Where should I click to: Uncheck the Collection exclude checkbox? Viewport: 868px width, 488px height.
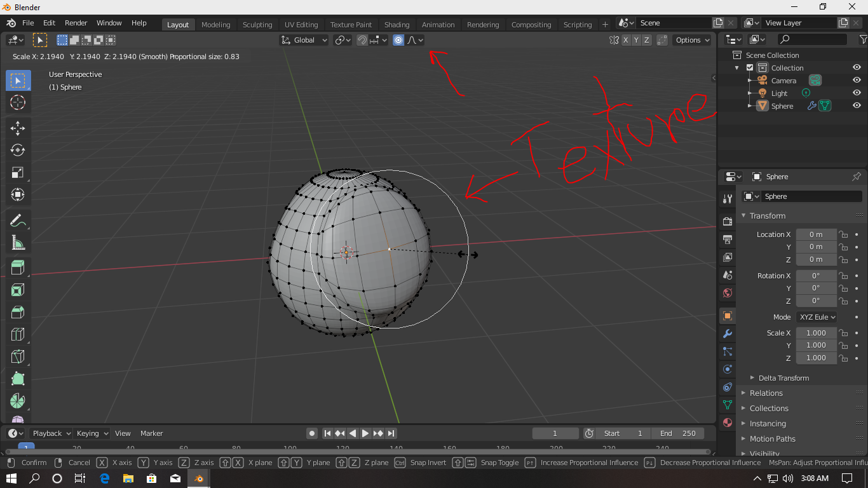[x=750, y=67]
